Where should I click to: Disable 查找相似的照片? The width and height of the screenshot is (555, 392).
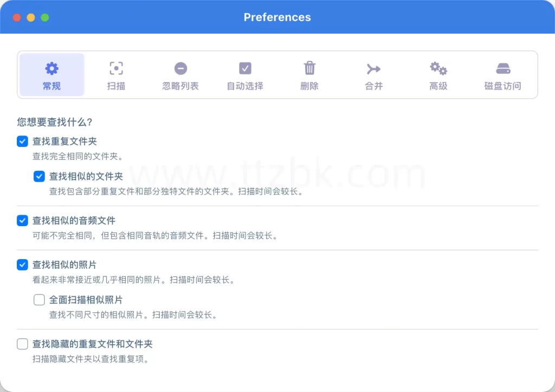tap(22, 265)
